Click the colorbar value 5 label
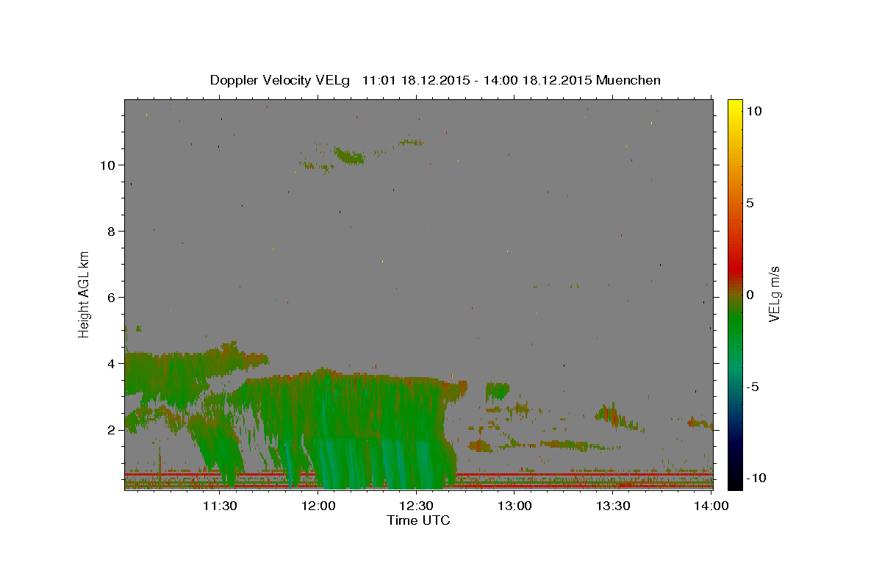 pyautogui.click(x=750, y=203)
